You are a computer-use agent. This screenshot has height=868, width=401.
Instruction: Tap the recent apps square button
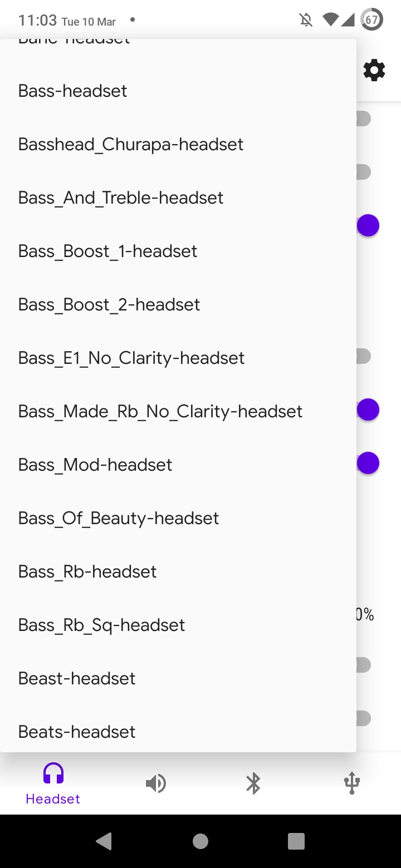[296, 841]
